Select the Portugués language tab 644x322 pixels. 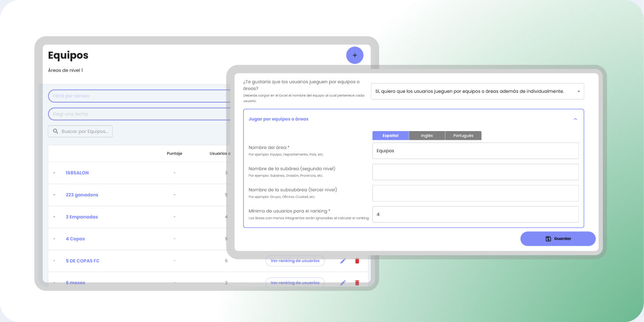click(x=463, y=136)
